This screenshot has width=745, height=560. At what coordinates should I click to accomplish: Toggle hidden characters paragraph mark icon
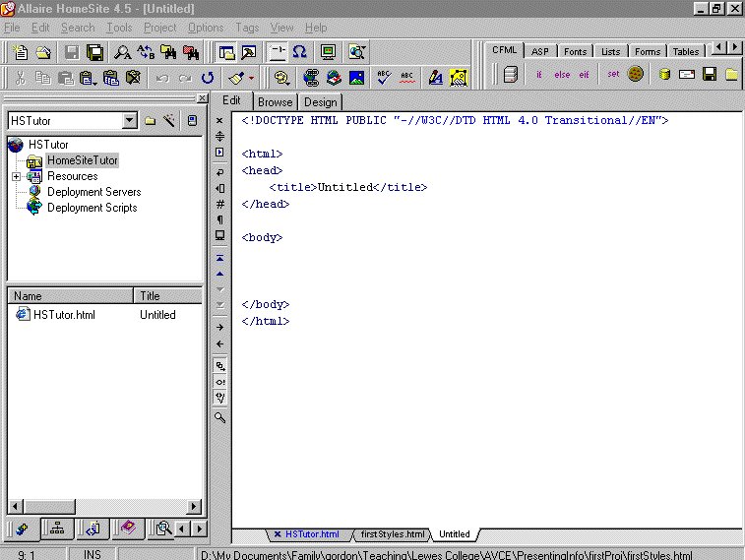220,219
